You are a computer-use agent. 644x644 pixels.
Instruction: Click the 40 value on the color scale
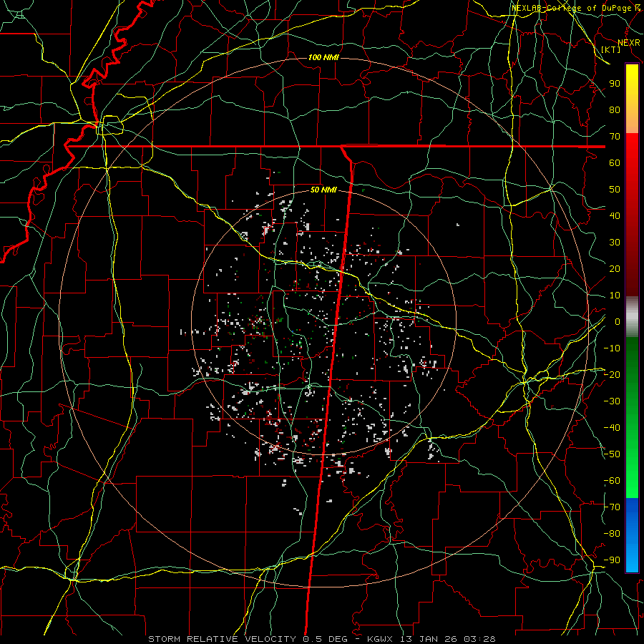615,215
